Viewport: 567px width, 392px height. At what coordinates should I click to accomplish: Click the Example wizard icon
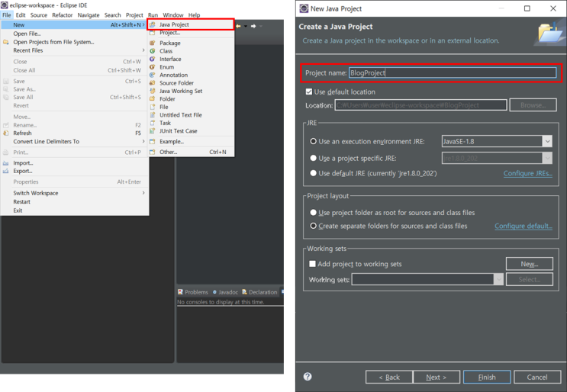(153, 141)
